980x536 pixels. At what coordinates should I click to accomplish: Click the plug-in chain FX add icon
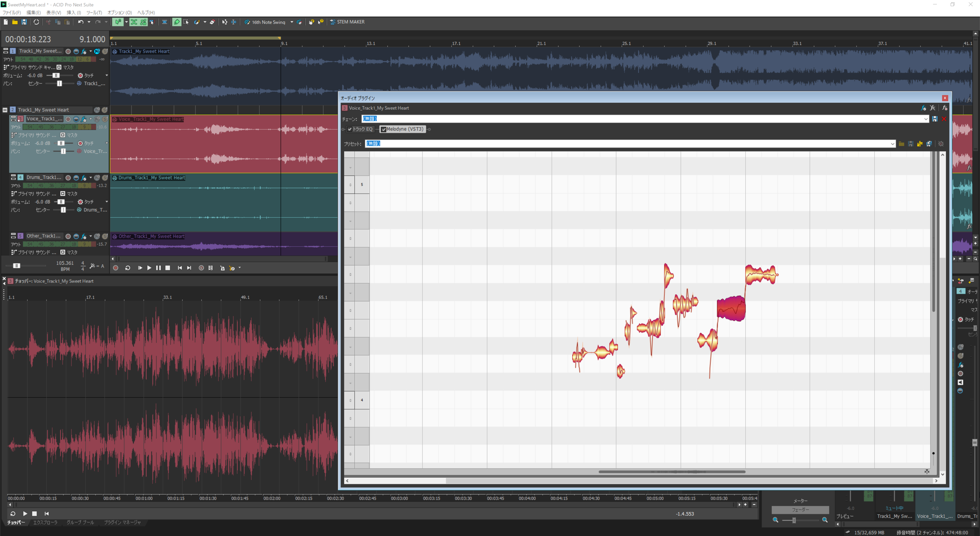click(x=923, y=108)
